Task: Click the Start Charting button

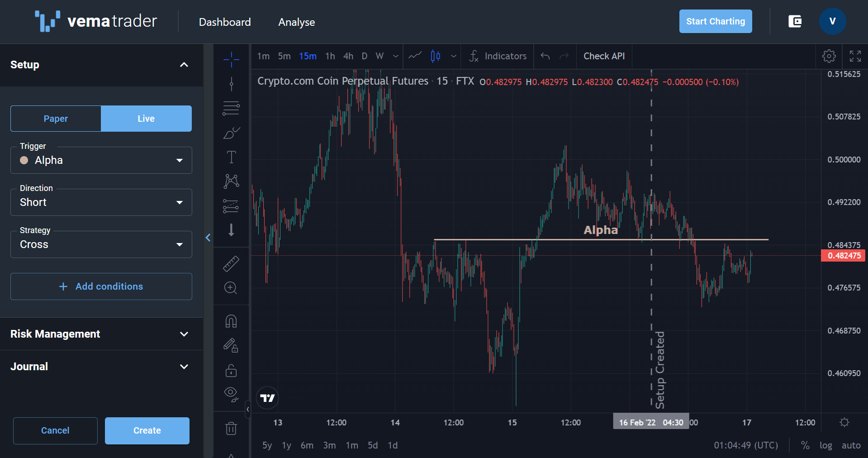Action: pyautogui.click(x=716, y=21)
